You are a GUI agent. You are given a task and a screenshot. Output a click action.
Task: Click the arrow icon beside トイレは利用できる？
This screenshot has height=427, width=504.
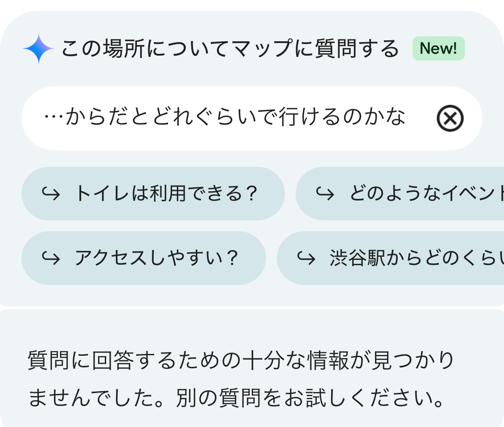51,194
